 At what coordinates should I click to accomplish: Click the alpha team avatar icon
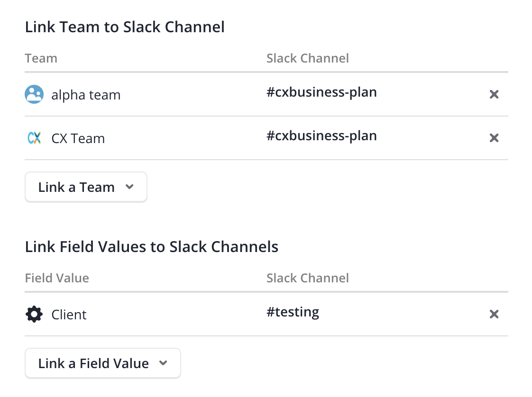click(x=34, y=94)
